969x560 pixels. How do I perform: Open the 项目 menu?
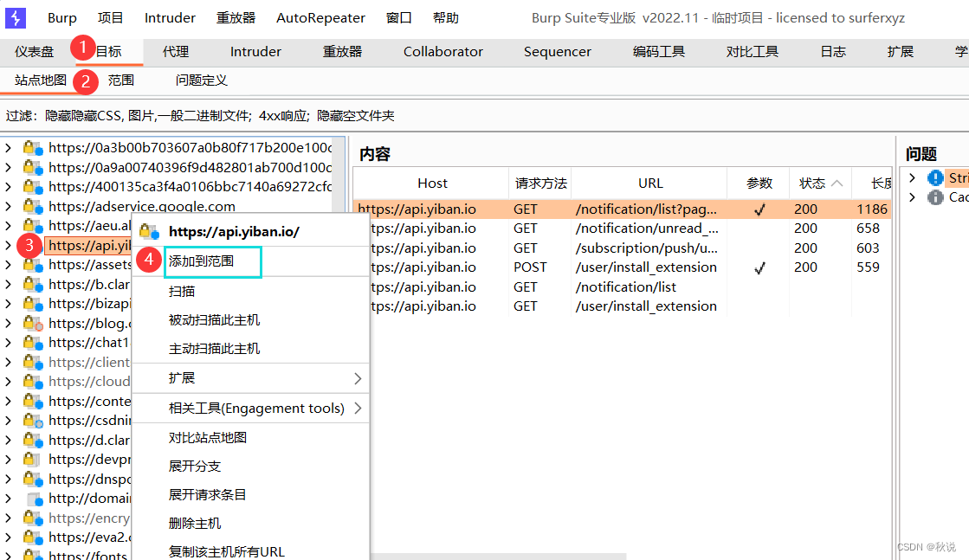111,18
